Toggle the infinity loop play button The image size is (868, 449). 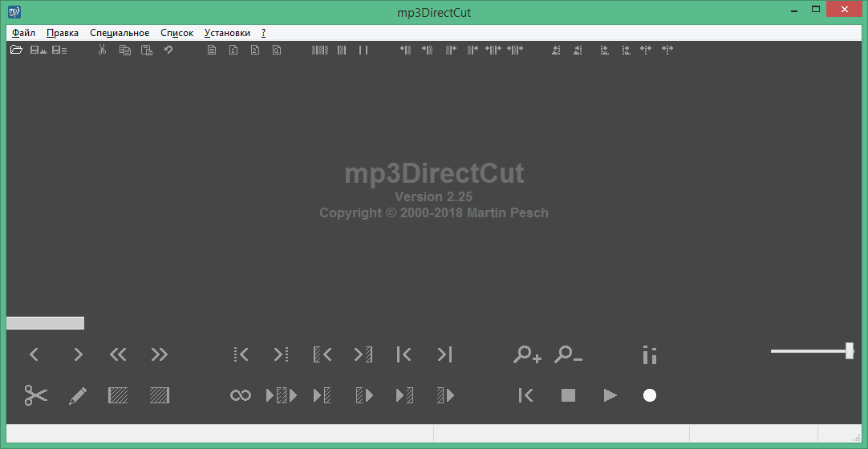point(240,395)
